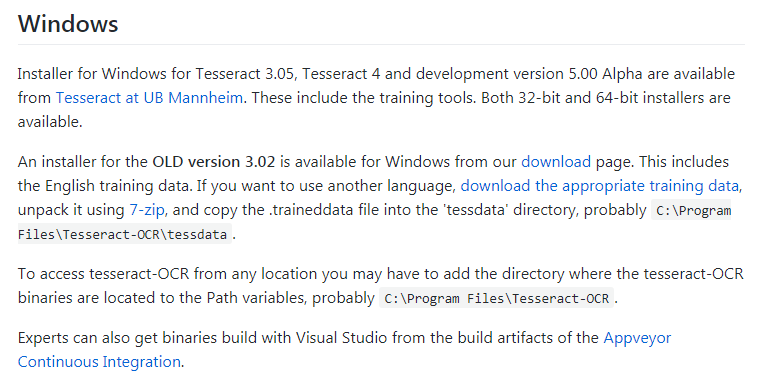Click the text 'Experts can also get binaries'
The image size is (782, 382).
coord(118,338)
